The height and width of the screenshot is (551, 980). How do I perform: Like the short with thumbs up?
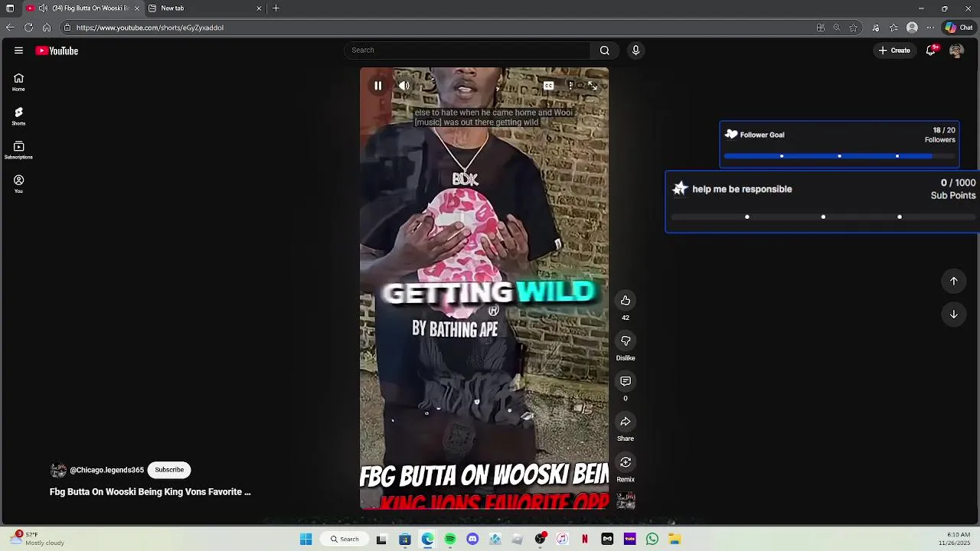626,301
